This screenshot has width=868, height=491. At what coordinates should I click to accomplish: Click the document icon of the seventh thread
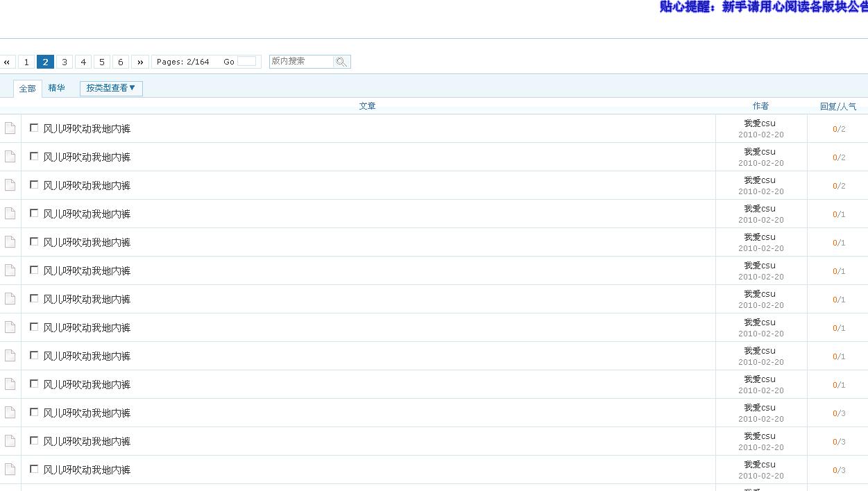click(10, 299)
